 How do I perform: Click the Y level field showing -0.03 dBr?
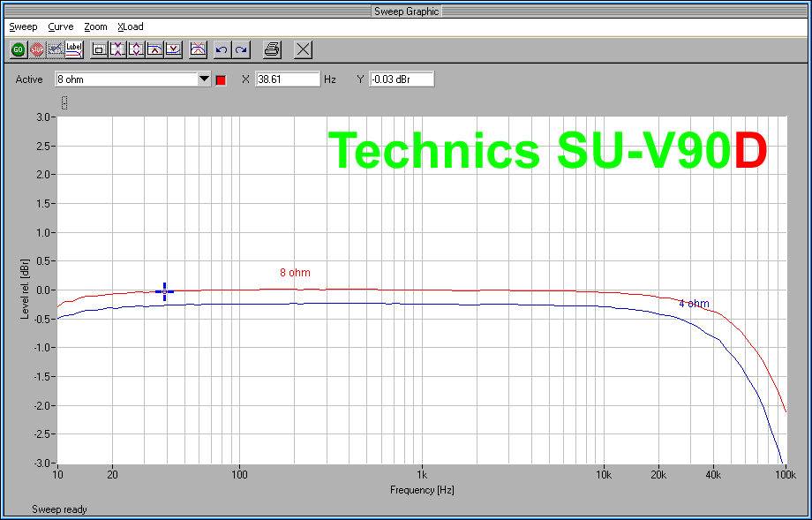[402, 79]
